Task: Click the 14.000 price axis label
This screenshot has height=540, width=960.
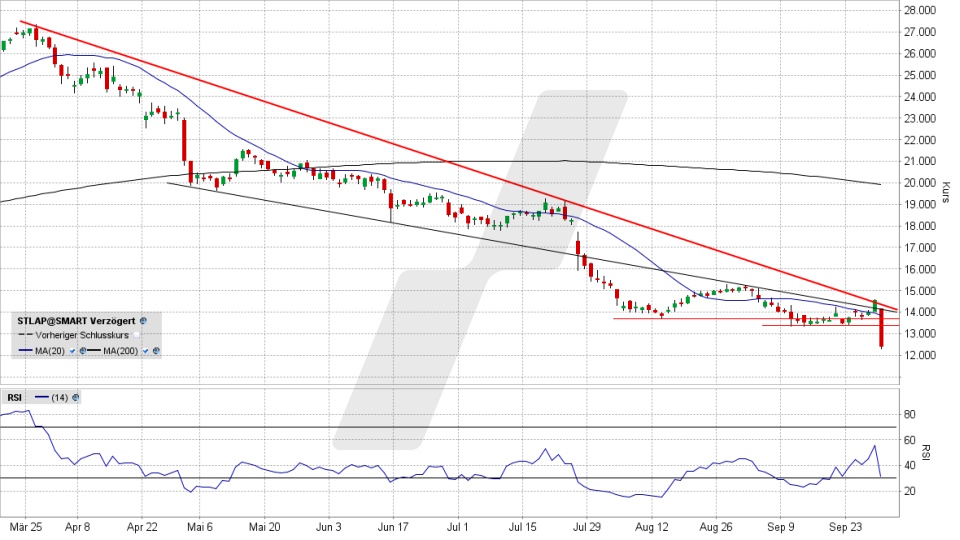Action: click(920, 312)
